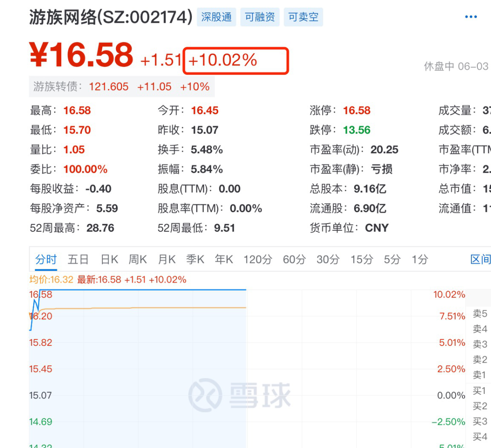Switch to the 日K chart tab
This screenshot has height=448, width=491.
[109, 259]
